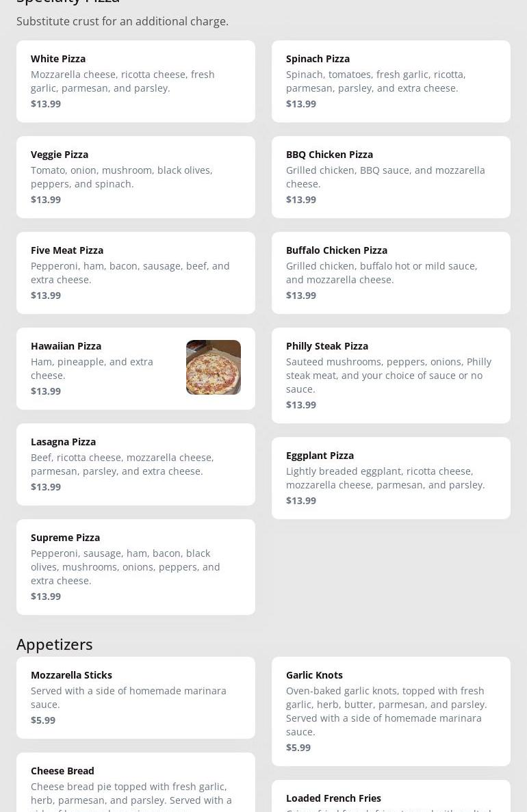Click the Buffalo Chicken Pizza item
The width and height of the screenshot is (527, 812).
391,273
